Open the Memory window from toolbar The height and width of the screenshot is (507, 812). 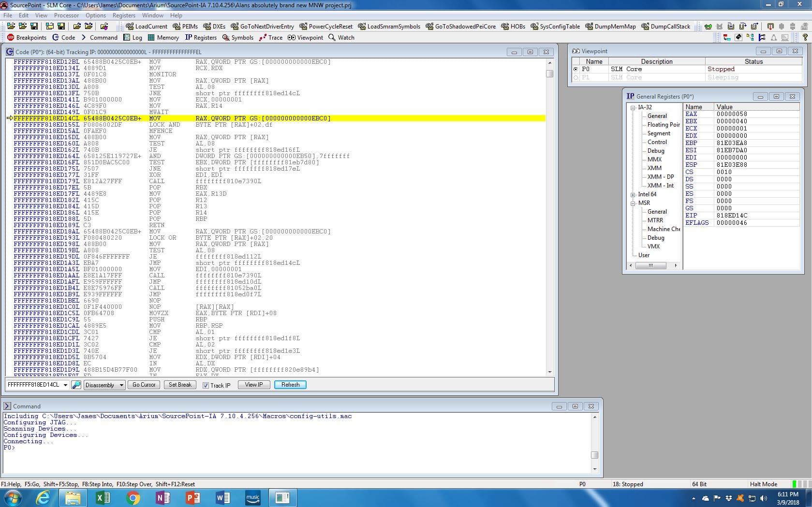[163, 37]
